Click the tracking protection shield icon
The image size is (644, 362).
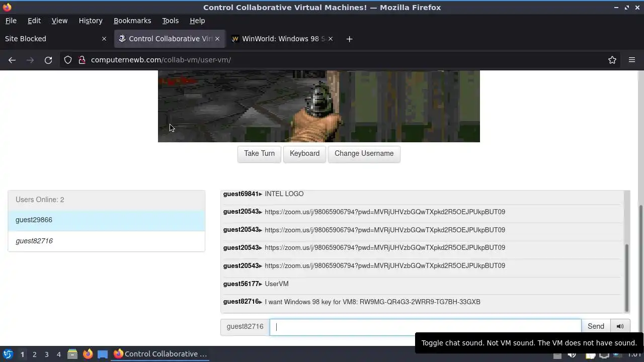(x=68, y=60)
